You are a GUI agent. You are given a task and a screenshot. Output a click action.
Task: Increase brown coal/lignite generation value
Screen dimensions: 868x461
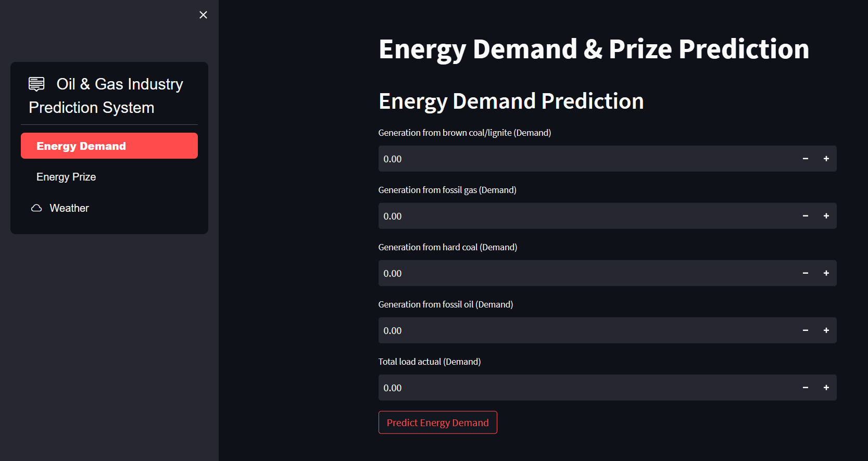826,159
